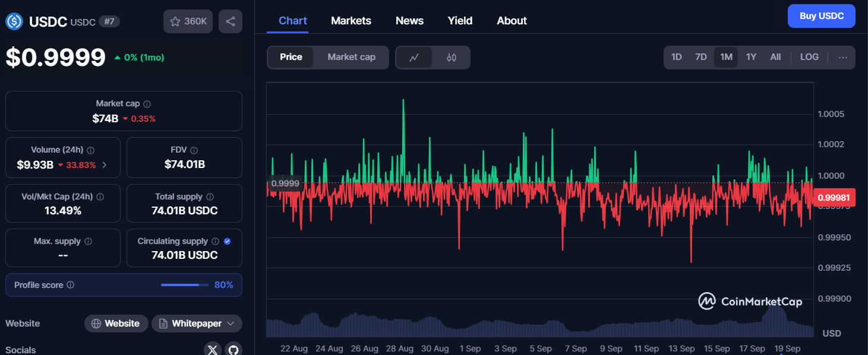Image resolution: width=868 pixels, height=355 pixels.
Task: Click the $9.93B volume value
Action: [x=35, y=165]
